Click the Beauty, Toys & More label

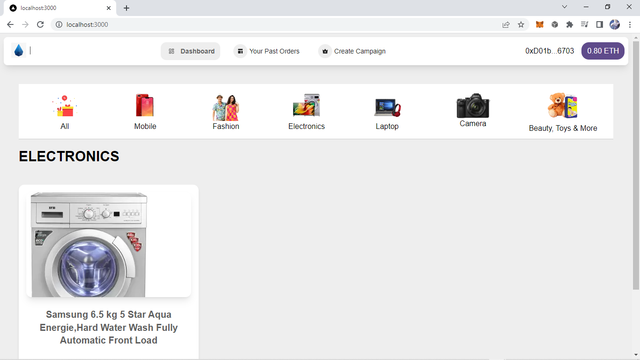[563, 128]
